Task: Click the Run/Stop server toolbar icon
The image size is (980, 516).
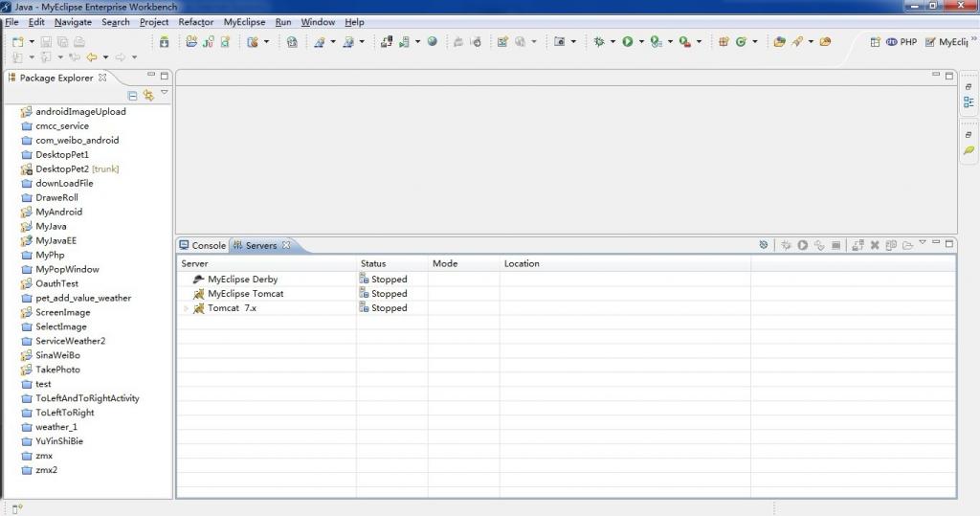Action: [405, 42]
